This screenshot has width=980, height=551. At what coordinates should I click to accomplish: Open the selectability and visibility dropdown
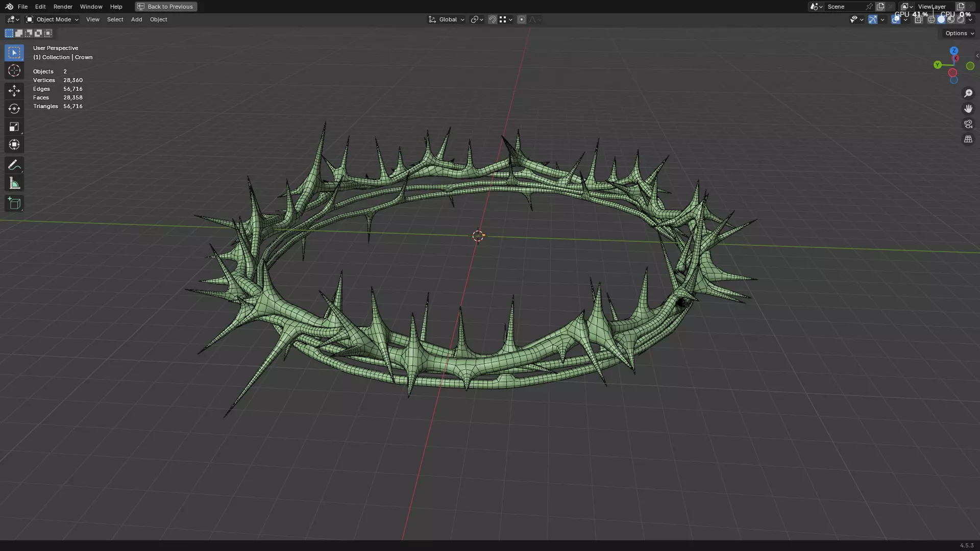click(x=857, y=19)
